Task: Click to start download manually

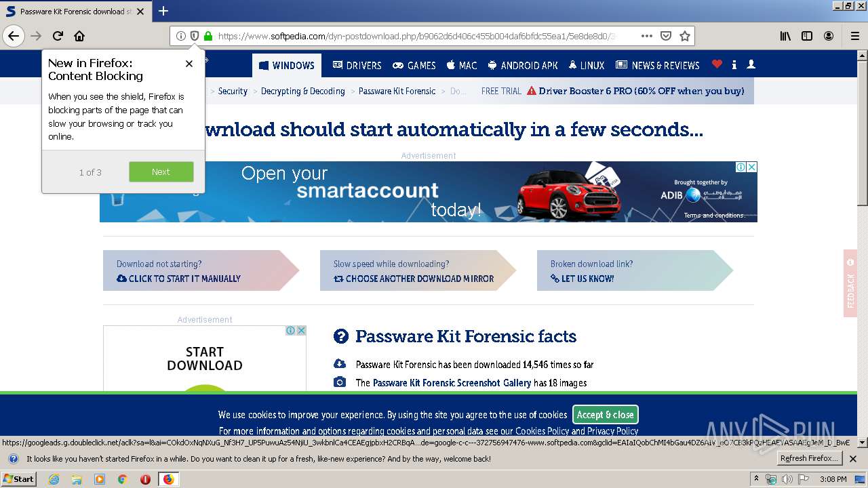Action: pos(179,279)
